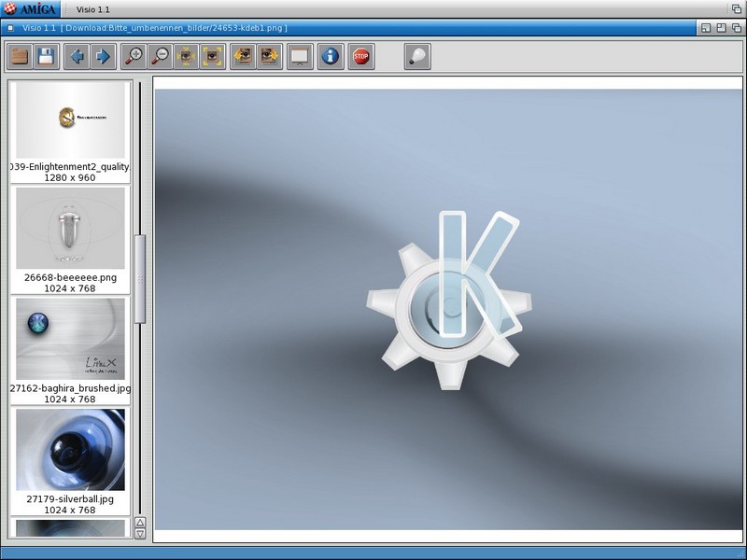Save image with the floppy disk icon
The width and height of the screenshot is (747, 560).
click(46, 57)
